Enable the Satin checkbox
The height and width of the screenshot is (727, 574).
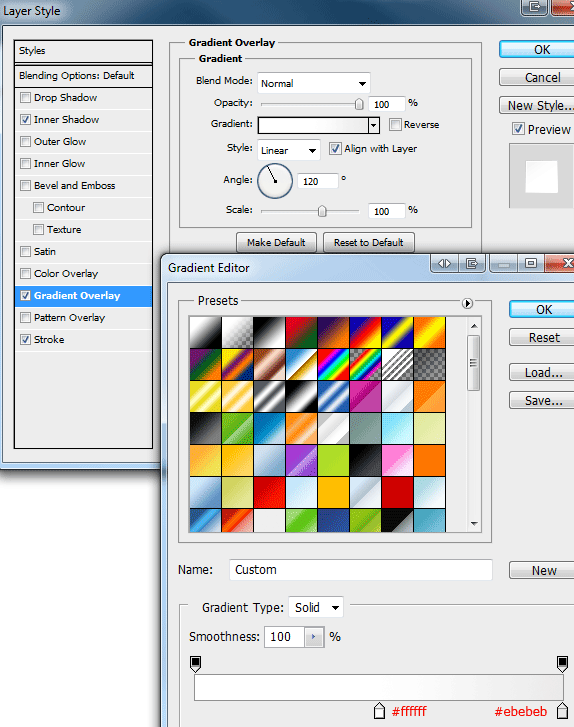26,251
